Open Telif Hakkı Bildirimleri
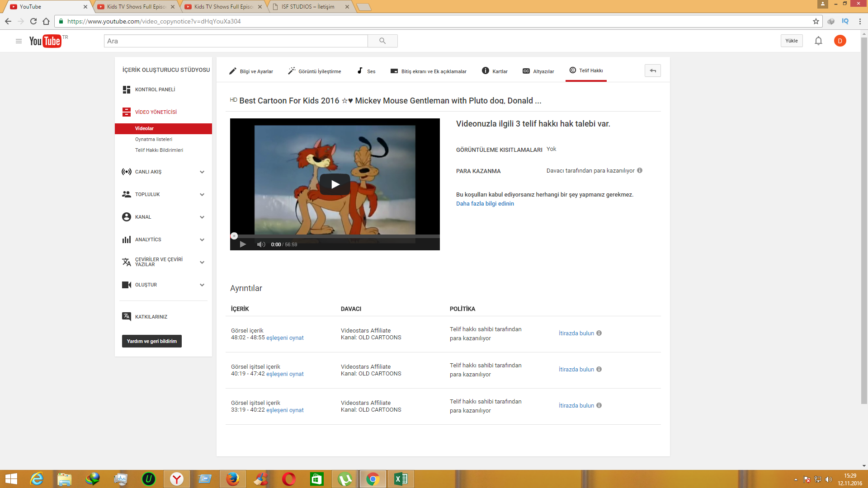The height and width of the screenshot is (488, 868). coord(159,150)
